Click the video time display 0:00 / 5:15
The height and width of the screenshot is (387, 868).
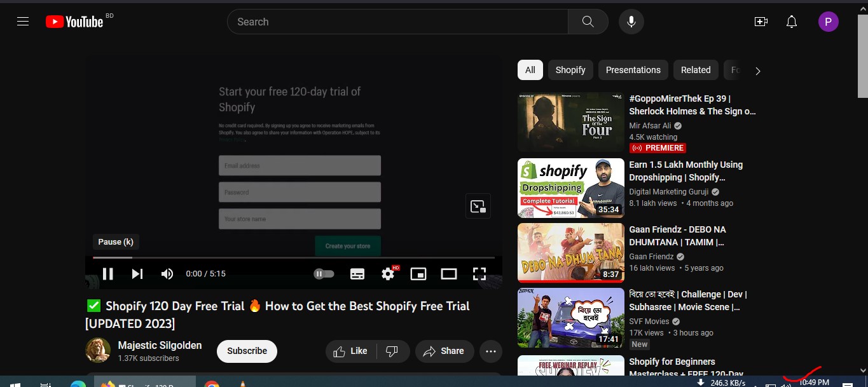coord(205,274)
